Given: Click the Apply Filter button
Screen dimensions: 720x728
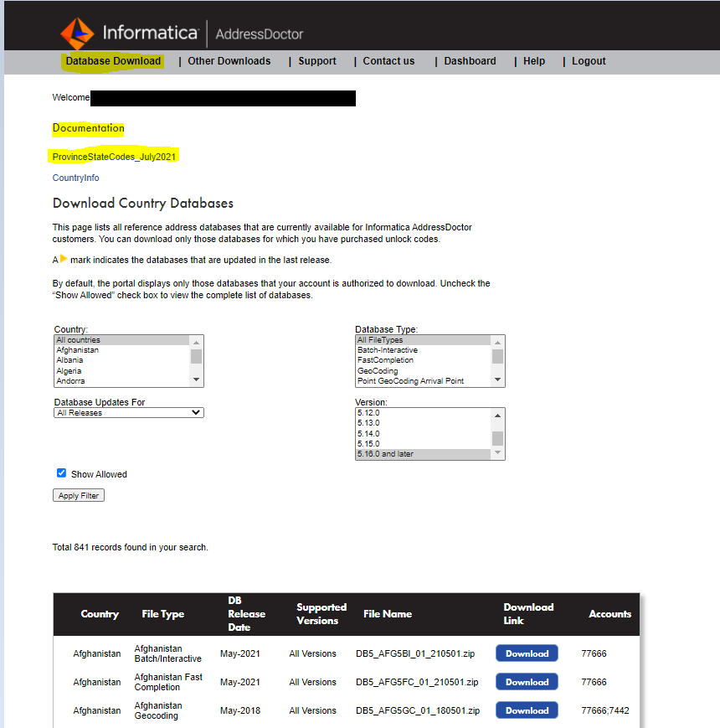Looking at the screenshot, I should pos(79,495).
